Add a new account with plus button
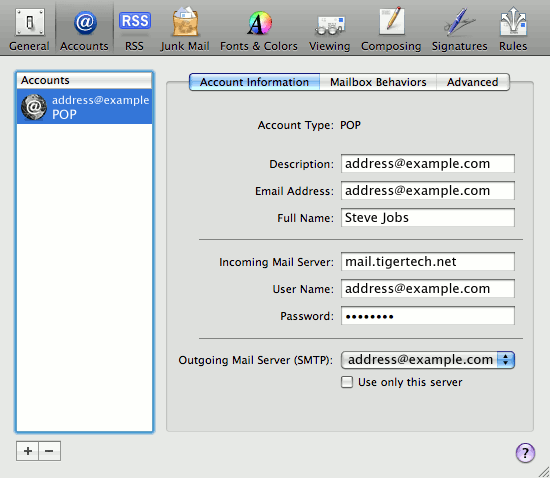Viewport: 550px width, 478px height. [28, 451]
